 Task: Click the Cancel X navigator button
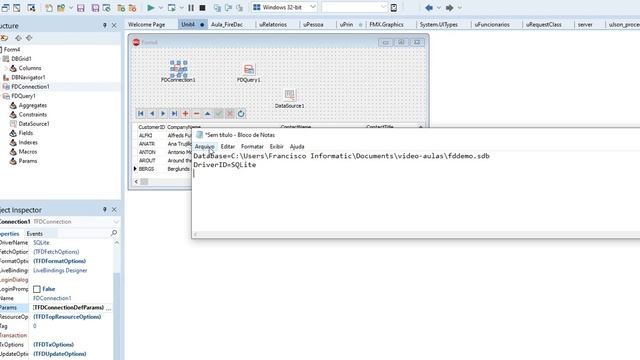click(230, 113)
